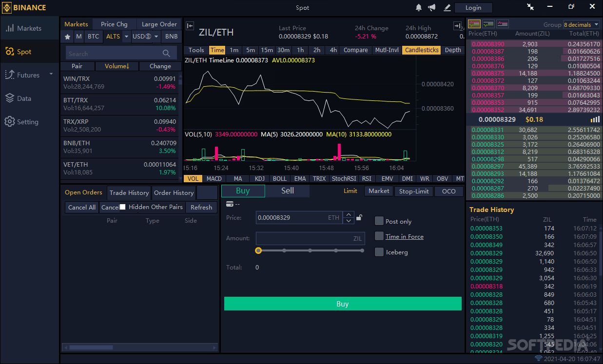
Task: Check the Post only checkbox
Action: 379,221
